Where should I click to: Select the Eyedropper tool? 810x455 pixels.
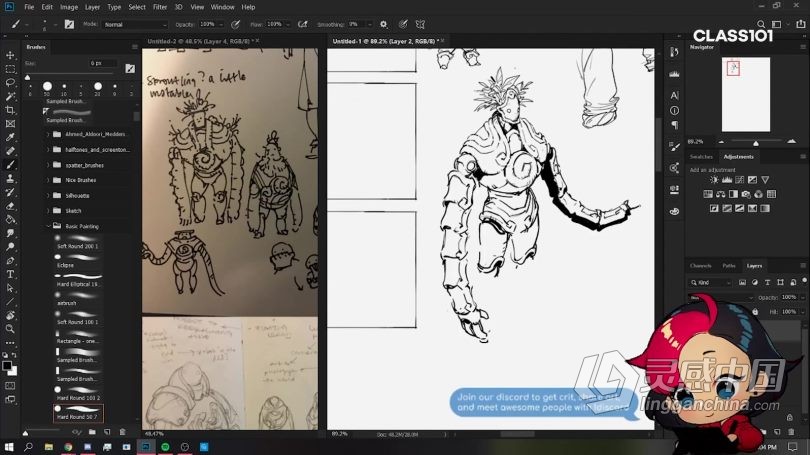10,137
